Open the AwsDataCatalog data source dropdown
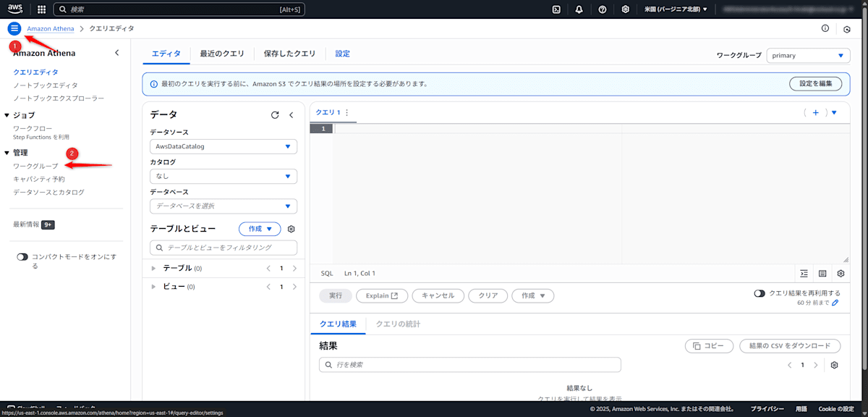The image size is (868, 417). pos(223,146)
